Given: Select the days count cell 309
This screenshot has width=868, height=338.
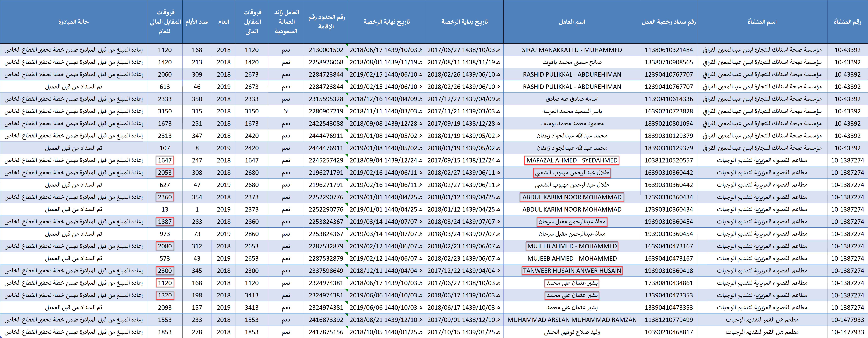Looking at the screenshot, I should [x=197, y=75].
